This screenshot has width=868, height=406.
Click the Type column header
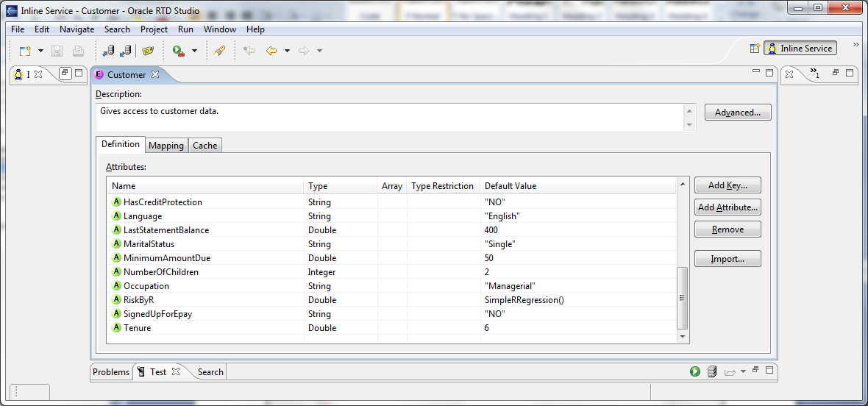click(x=341, y=186)
